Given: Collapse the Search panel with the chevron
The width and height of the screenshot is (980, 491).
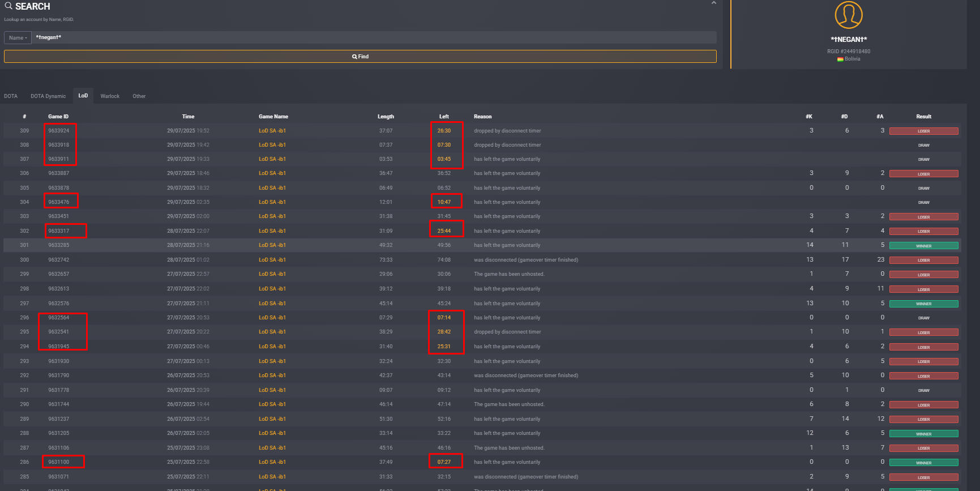Looking at the screenshot, I should point(714,3).
